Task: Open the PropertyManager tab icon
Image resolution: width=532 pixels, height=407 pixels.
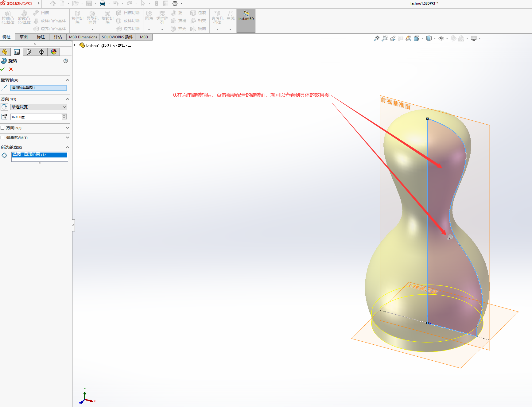Action: [17, 52]
